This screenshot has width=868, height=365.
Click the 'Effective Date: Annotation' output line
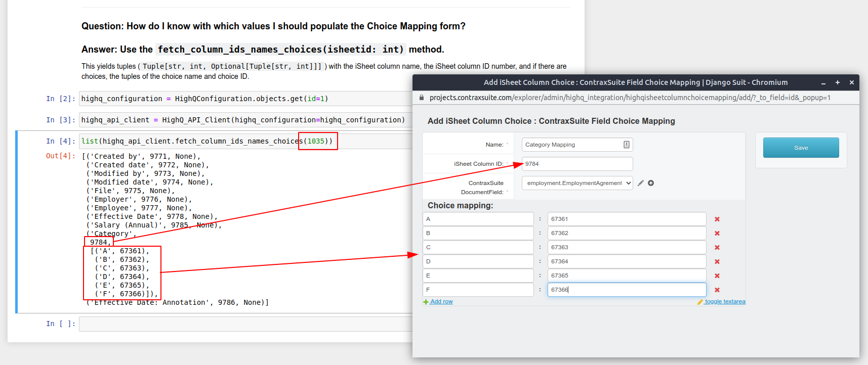178,303
